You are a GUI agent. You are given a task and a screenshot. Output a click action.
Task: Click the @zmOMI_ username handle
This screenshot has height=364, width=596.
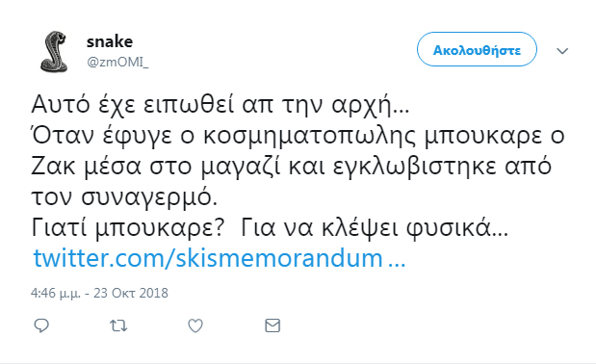pos(117,62)
